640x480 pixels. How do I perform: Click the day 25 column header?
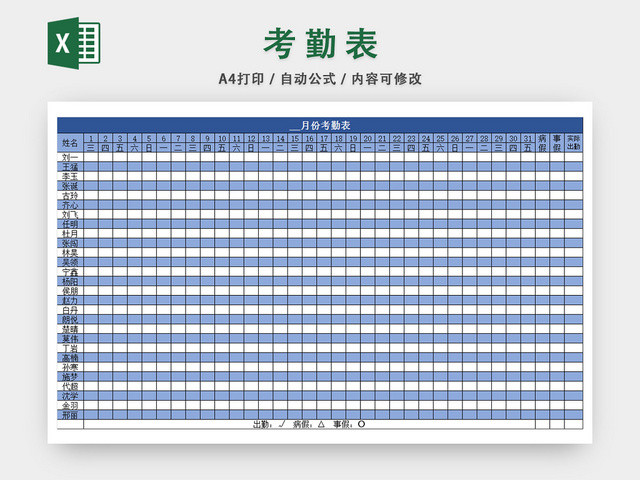click(x=440, y=138)
